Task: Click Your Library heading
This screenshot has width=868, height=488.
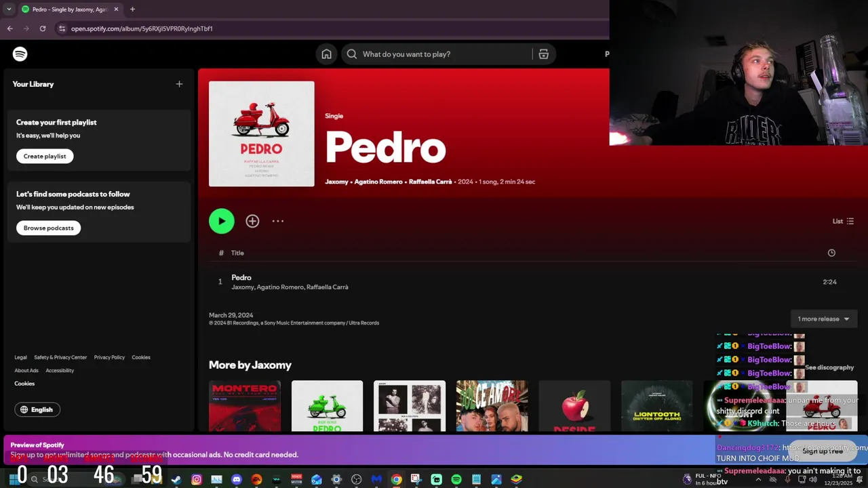Action: pos(33,84)
